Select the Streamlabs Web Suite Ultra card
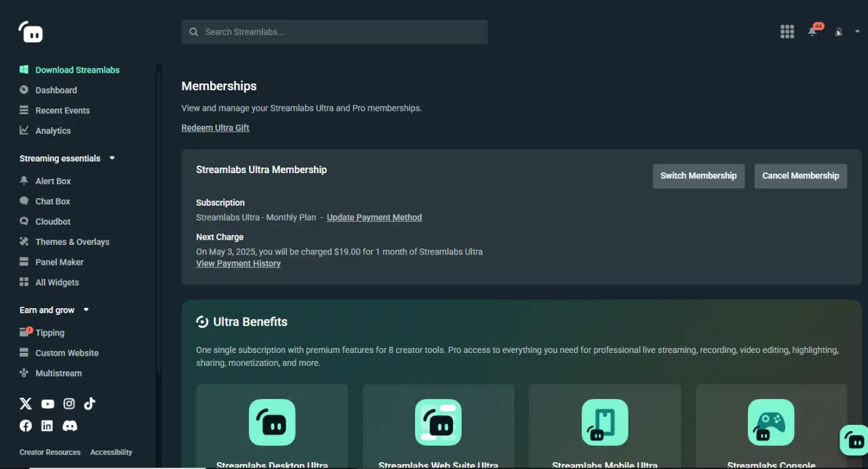Image resolution: width=868 pixels, height=469 pixels. 438,426
